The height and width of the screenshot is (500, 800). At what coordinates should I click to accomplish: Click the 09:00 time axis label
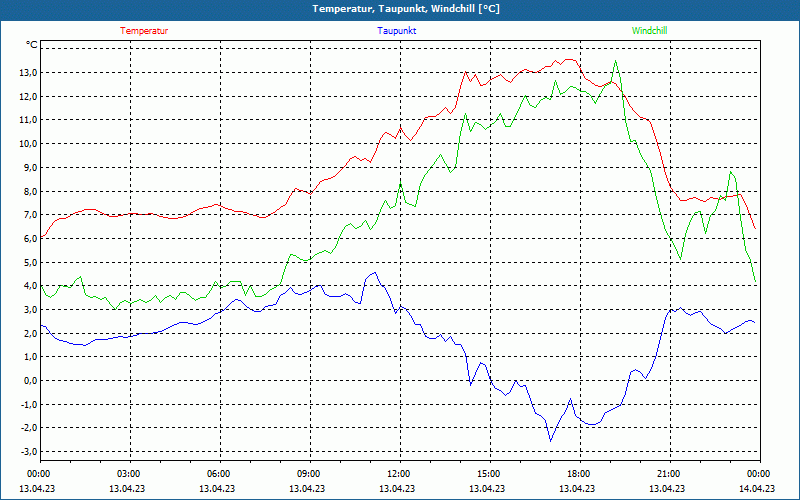310,474
